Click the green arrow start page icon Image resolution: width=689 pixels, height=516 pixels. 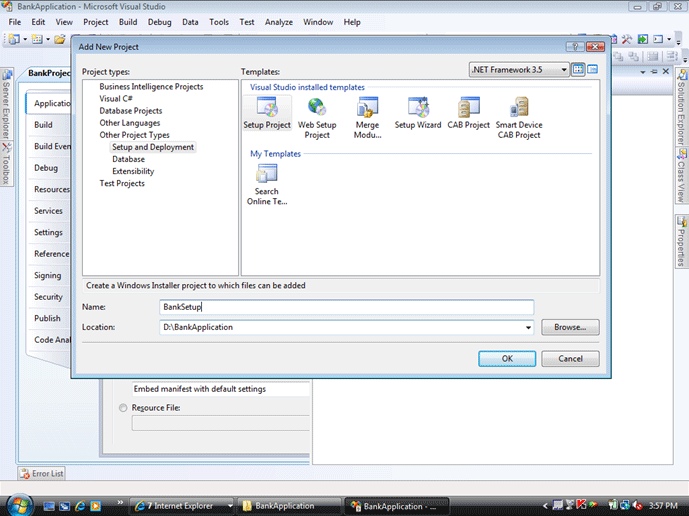tap(642, 39)
